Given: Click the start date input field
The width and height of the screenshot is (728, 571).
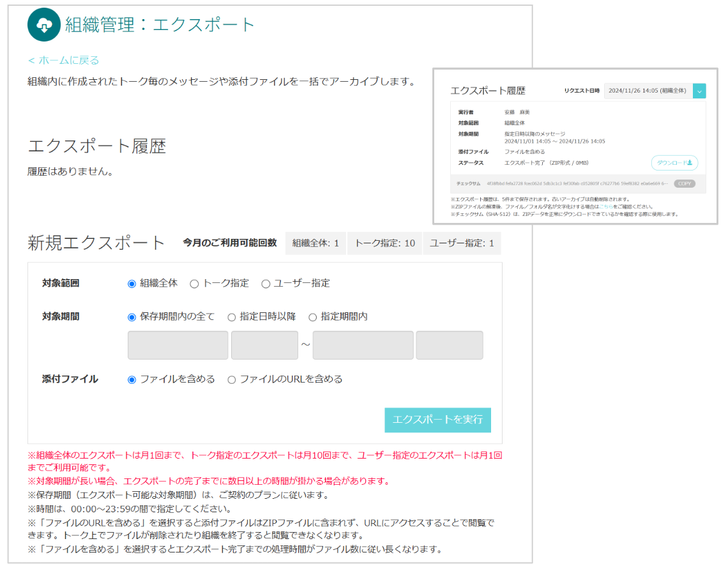Looking at the screenshot, I should (x=178, y=345).
